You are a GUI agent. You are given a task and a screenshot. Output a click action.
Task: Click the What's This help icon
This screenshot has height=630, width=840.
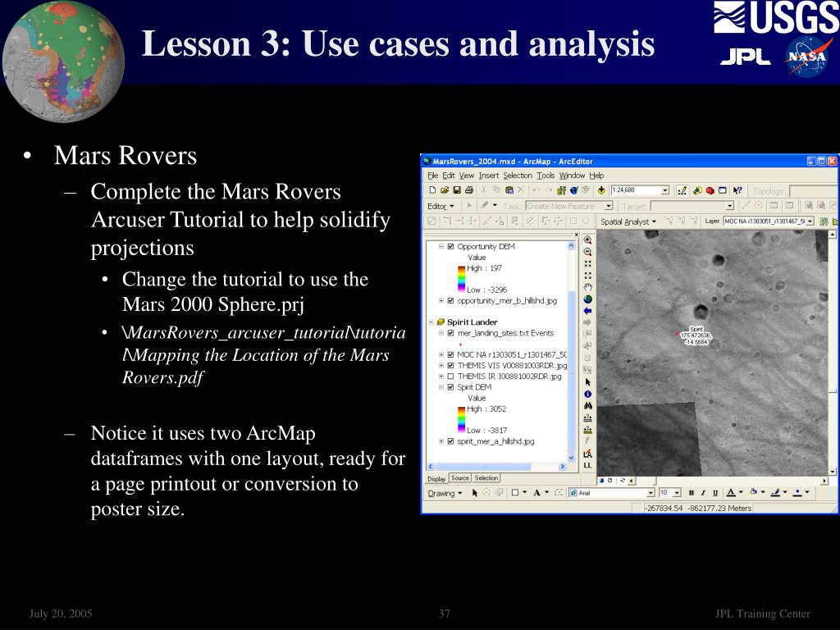[x=737, y=190]
